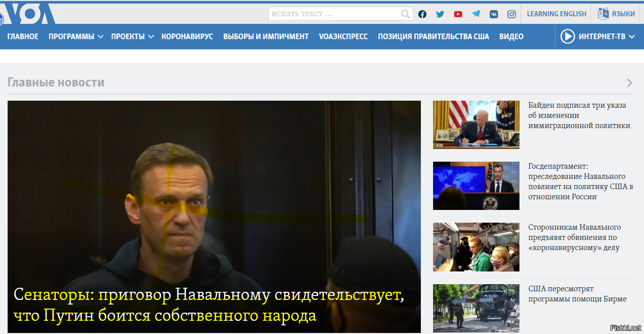Read Байден подписал три указа article

(x=579, y=115)
